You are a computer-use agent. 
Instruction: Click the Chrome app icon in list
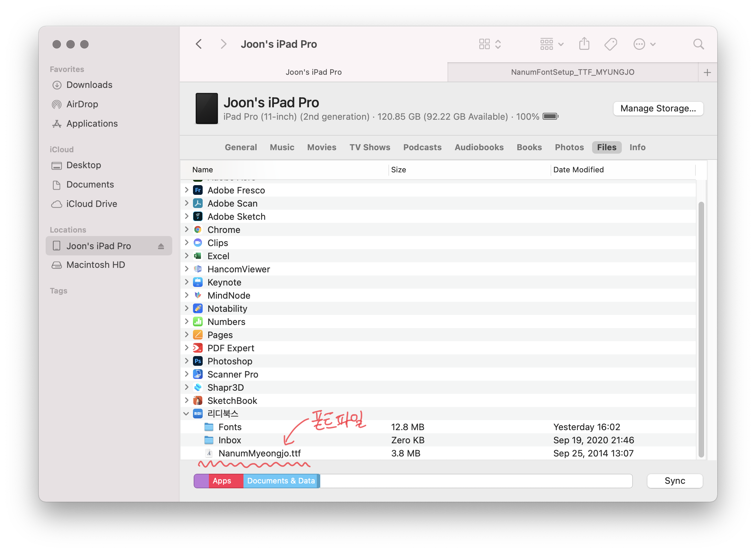198,230
